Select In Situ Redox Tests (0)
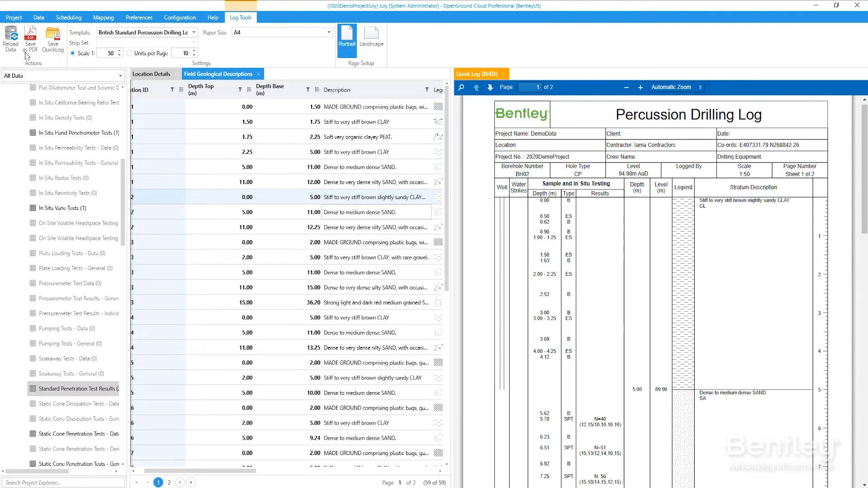The image size is (868, 488). pos(64,178)
